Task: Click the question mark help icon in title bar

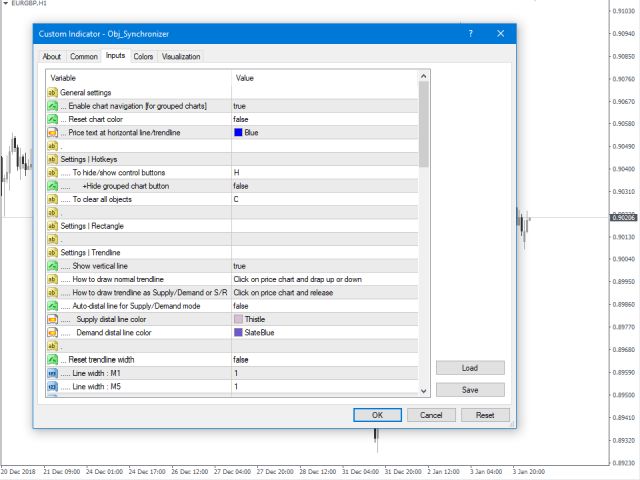Action: point(471,33)
